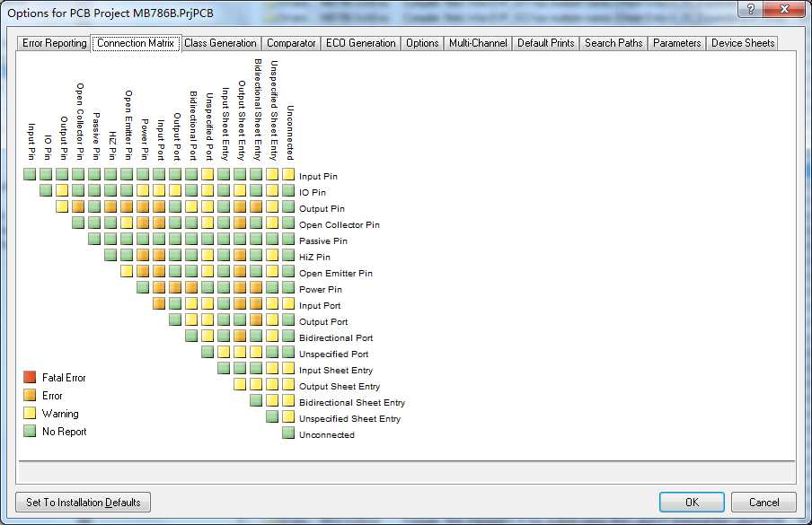This screenshot has height=525, width=812.
Task: Click the 'Unconnected' row label
Action: tap(327, 435)
